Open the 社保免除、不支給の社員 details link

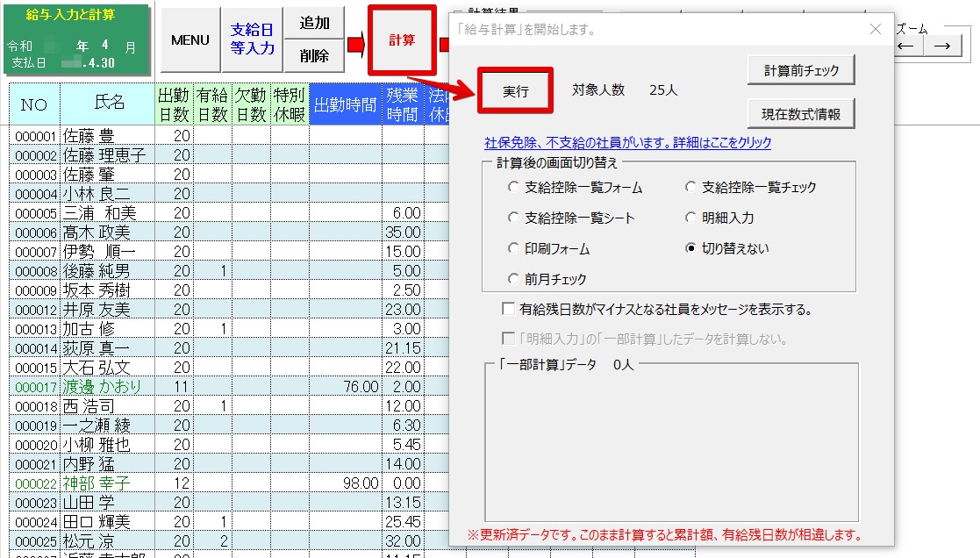[627, 143]
